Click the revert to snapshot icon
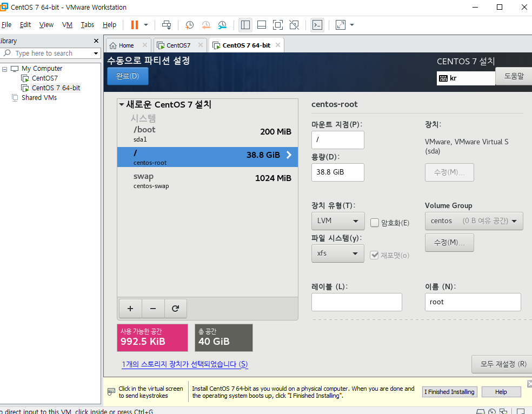 [205, 25]
